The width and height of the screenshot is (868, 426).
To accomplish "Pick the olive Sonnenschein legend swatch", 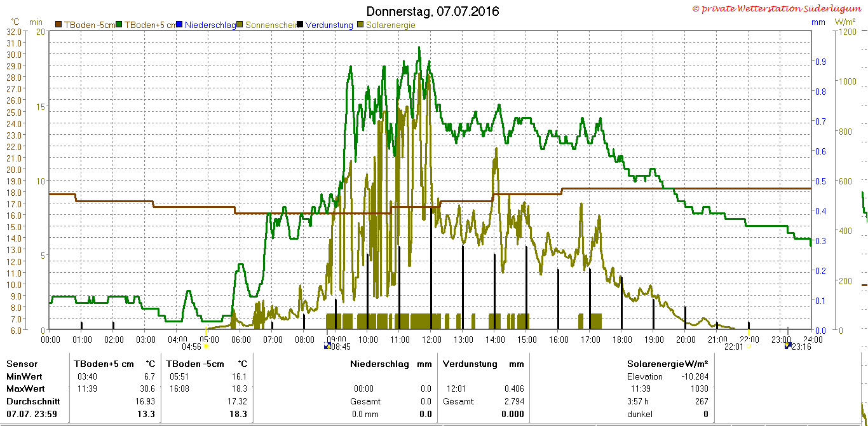I will pos(240,25).
